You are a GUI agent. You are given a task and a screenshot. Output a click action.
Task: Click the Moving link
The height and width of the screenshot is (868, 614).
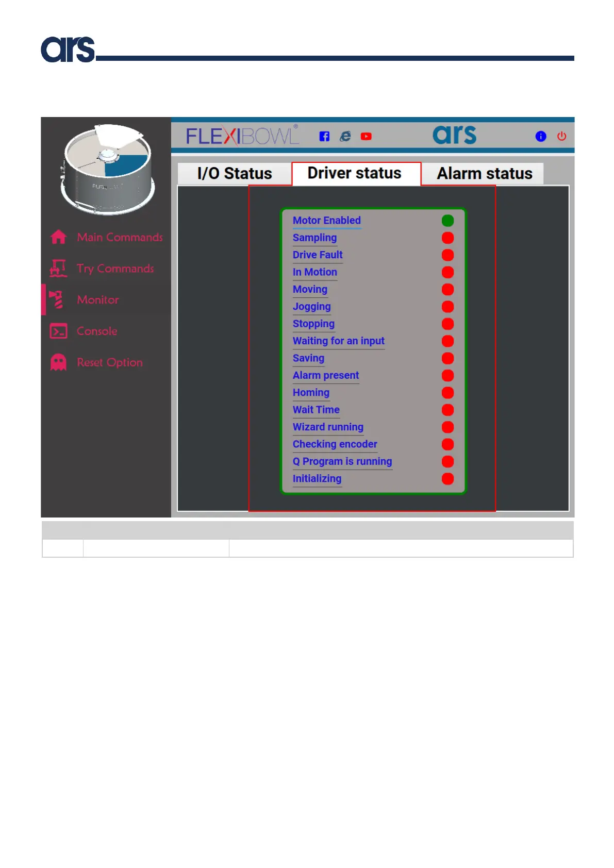tap(310, 289)
